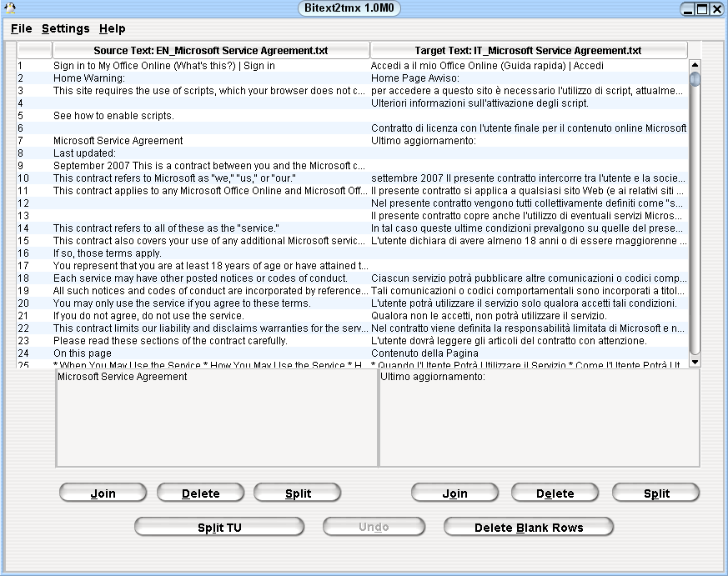728x576 pixels.
Task: Click the Split button below the source text editor
Action: pos(298,493)
